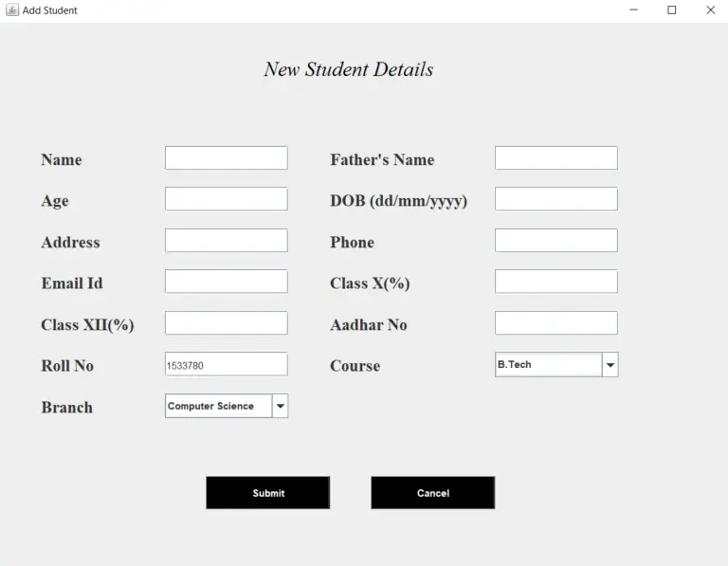The width and height of the screenshot is (728, 566).
Task: Click the Class X(%) input field
Action: pos(555,282)
